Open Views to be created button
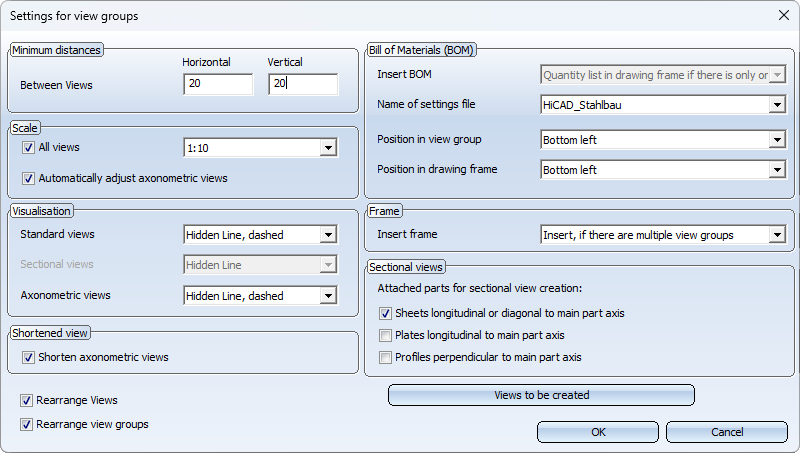 tap(541, 395)
